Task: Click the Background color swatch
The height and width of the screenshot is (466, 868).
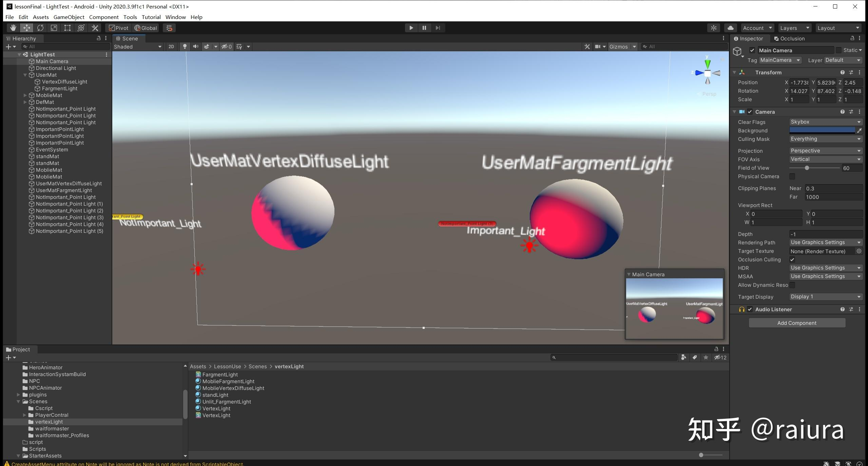Action: [822, 130]
